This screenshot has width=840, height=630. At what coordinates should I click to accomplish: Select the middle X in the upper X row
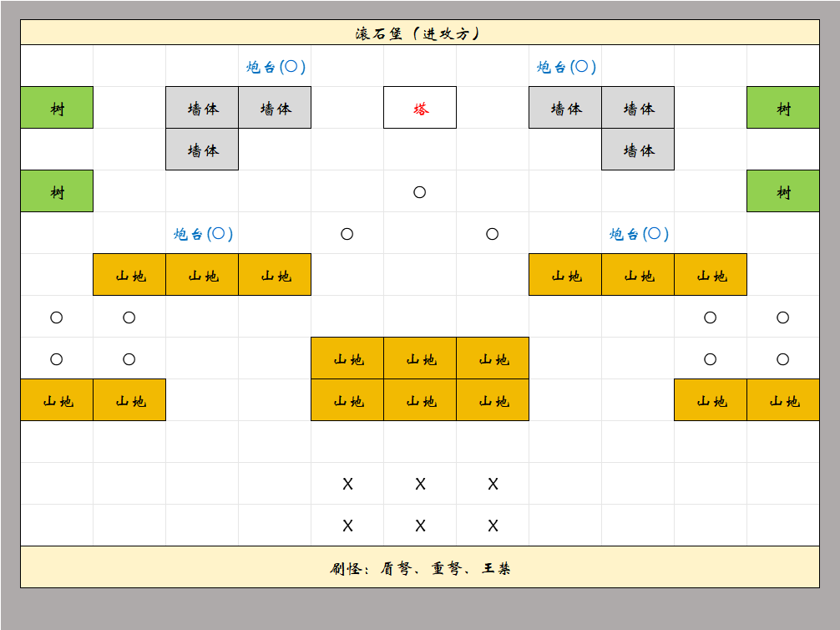[421, 484]
